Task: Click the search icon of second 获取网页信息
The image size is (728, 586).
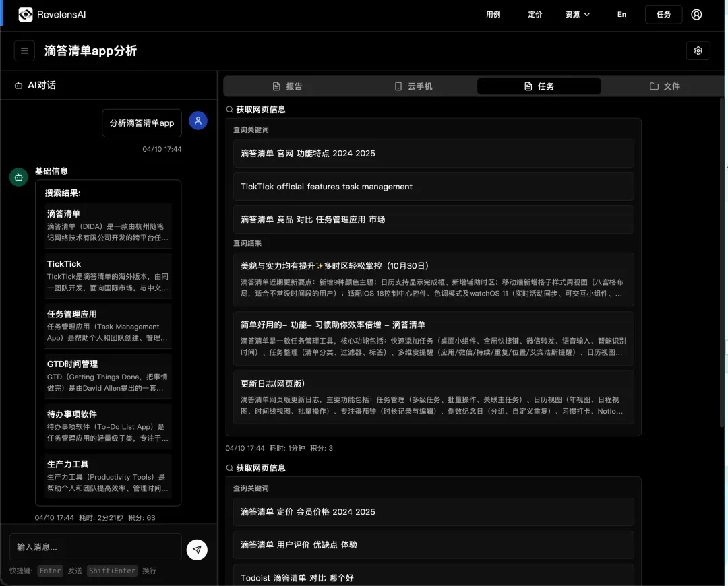Action: [229, 468]
